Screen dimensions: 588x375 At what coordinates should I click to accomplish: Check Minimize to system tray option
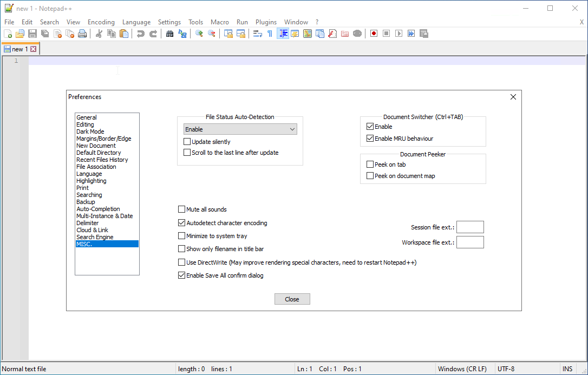pyautogui.click(x=182, y=236)
